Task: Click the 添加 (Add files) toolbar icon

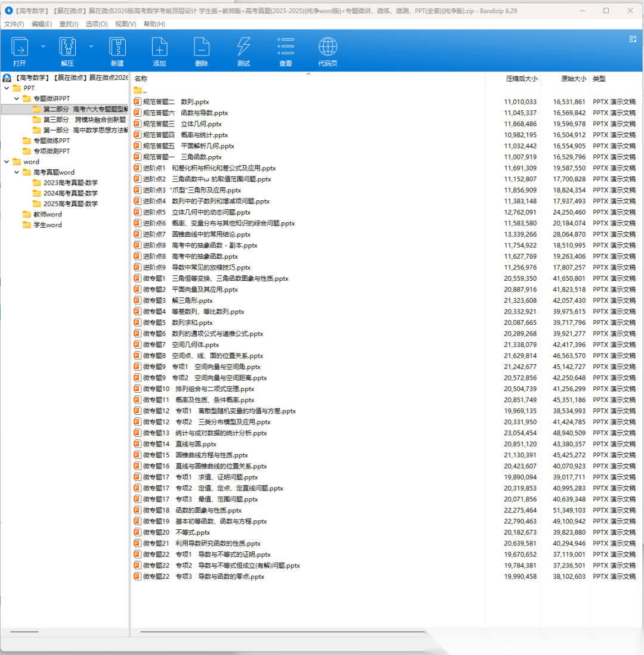Action: coord(159,48)
